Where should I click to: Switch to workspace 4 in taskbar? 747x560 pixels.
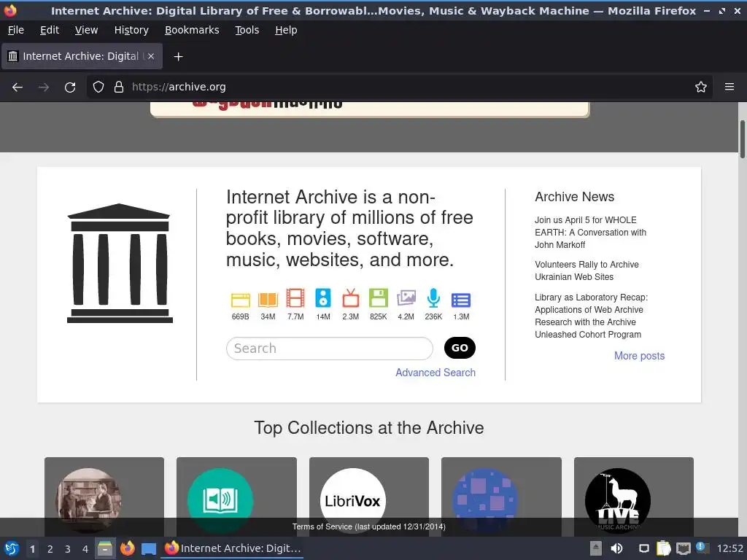(85, 549)
